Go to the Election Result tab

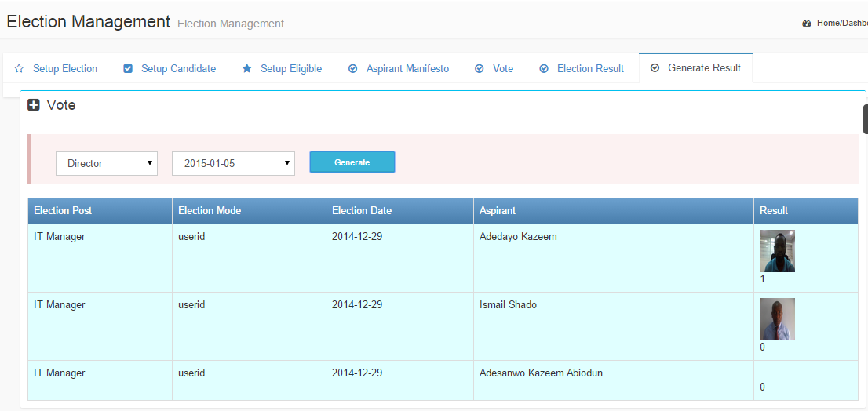point(590,69)
